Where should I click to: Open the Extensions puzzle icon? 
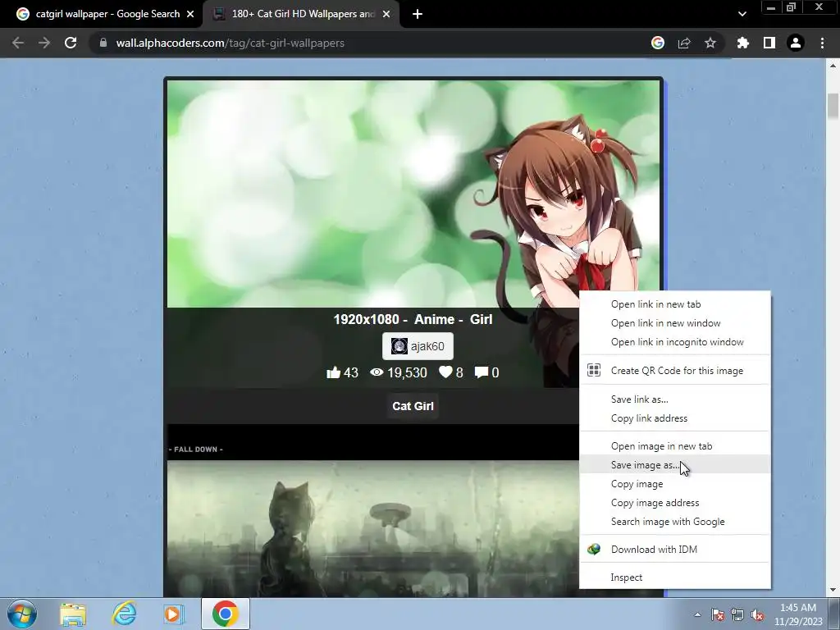pyautogui.click(x=743, y=43)
